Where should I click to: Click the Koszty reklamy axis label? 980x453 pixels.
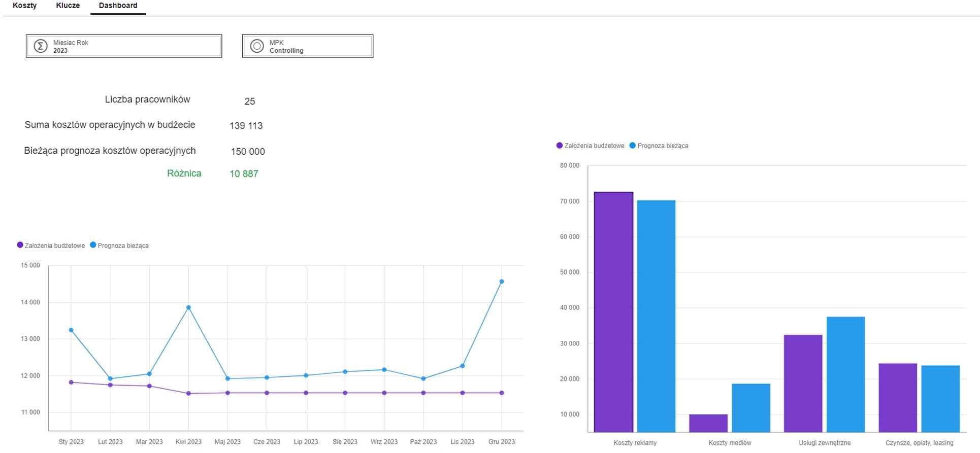tap(635, 443)
